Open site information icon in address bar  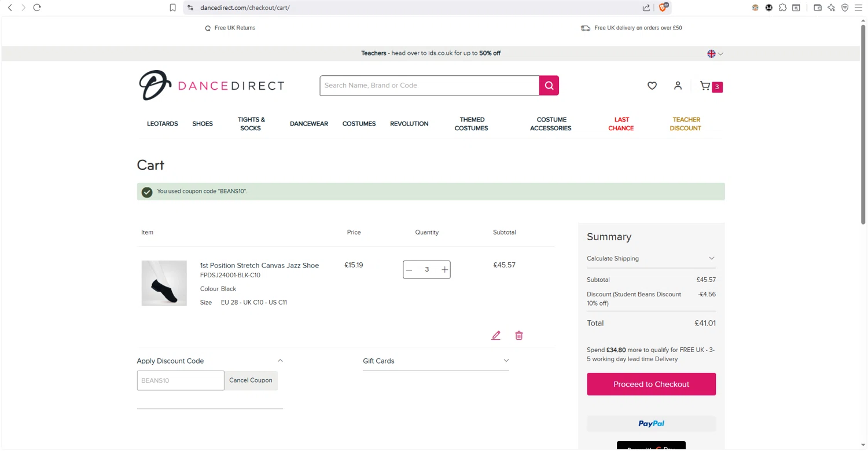pos(190,8)
